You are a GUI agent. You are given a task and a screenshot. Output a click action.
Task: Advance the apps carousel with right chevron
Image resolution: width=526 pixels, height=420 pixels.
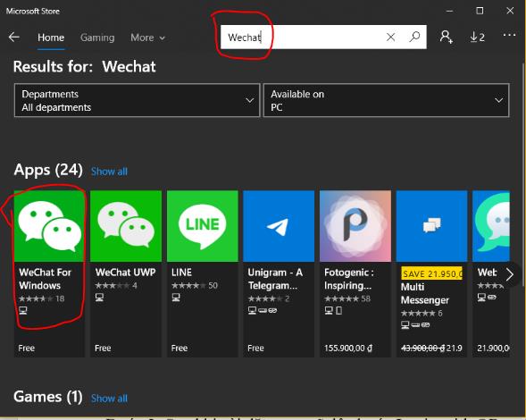(510, 274)
